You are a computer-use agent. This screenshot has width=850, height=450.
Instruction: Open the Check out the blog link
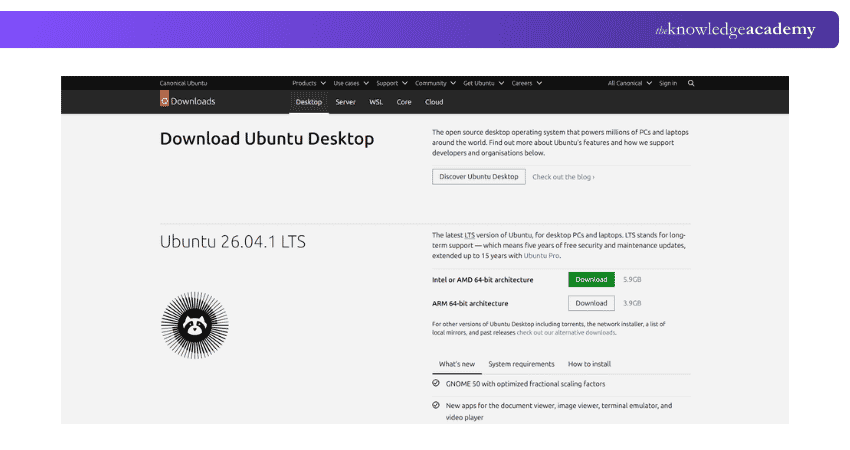tap(563, 177)
